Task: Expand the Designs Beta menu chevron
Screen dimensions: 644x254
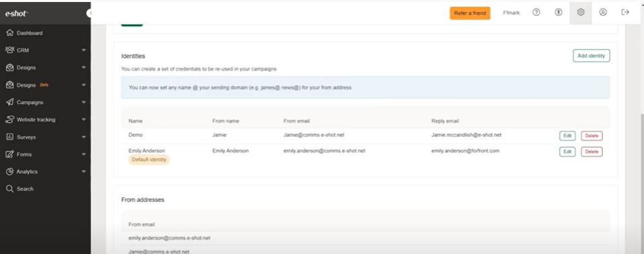Action: [84, 85]
